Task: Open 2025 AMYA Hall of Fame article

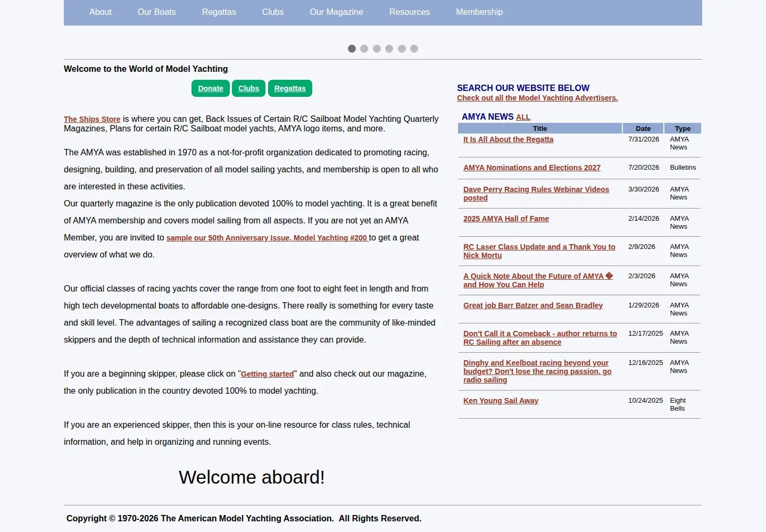Action: (506, 219)
